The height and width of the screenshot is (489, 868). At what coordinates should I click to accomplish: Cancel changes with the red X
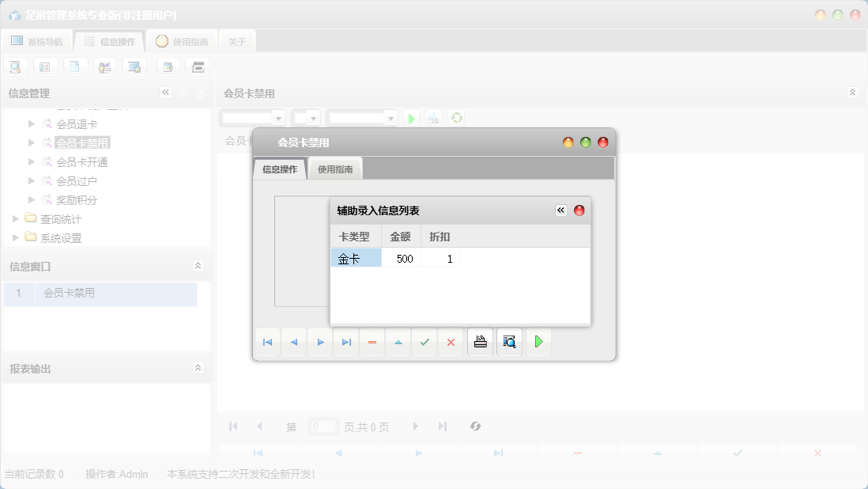pyautogui.click(x=451, y=343)
